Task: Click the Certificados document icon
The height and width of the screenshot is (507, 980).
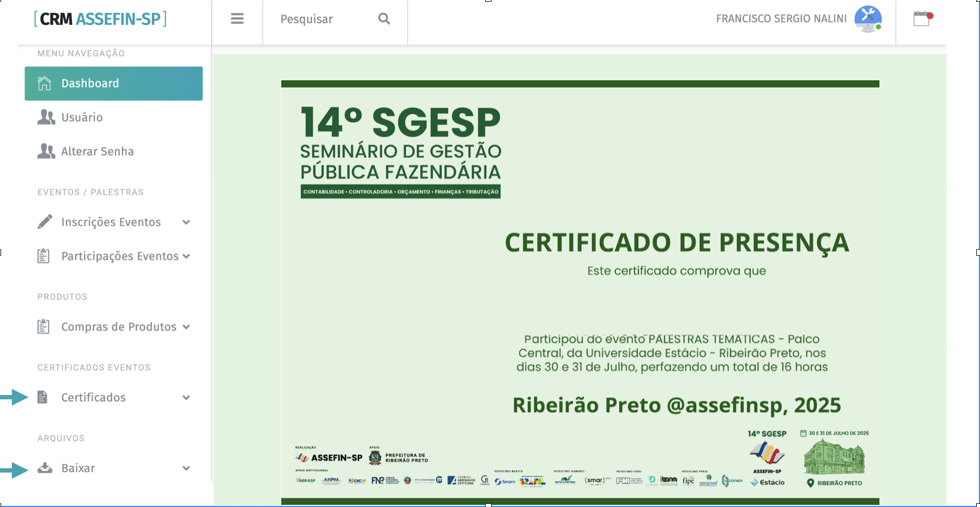Action: 42,397
